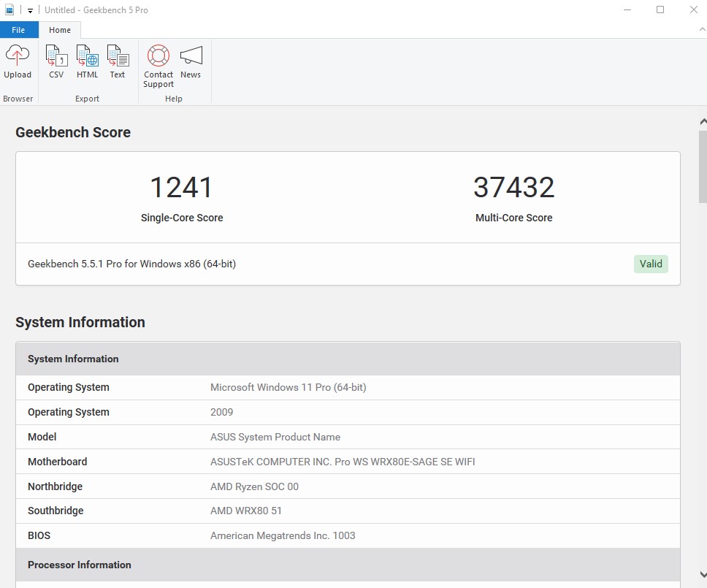Export results as CSV

click(56, 62)
